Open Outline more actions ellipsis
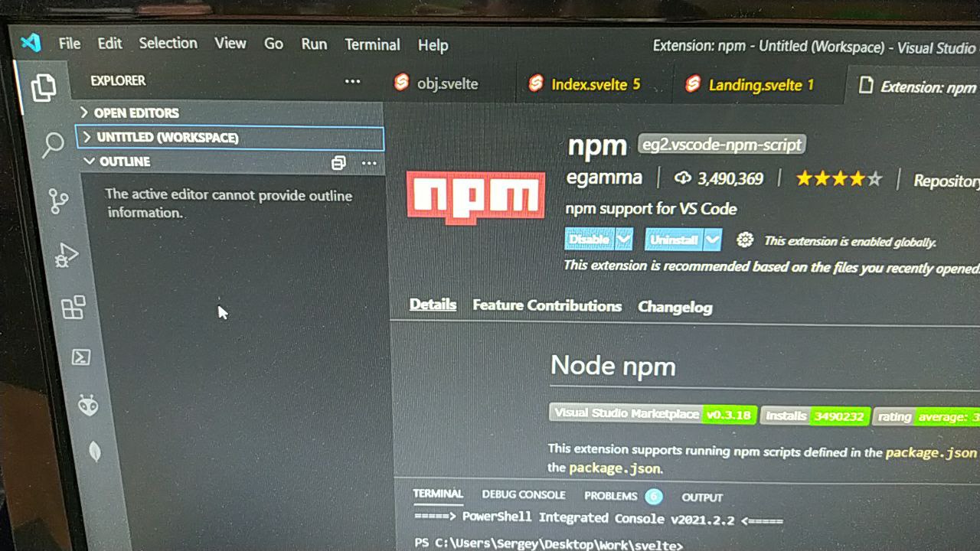Image resolution: width=980 pixels, height=551 pixels. tap(369, 163)
